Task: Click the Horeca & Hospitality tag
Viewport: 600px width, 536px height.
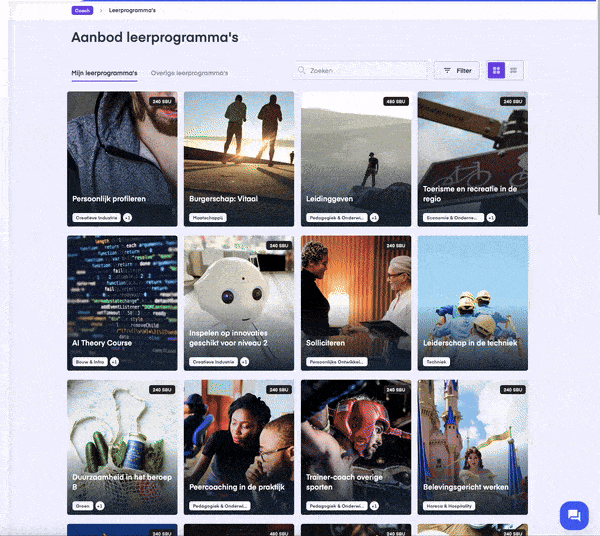Action: pos(449,506)
